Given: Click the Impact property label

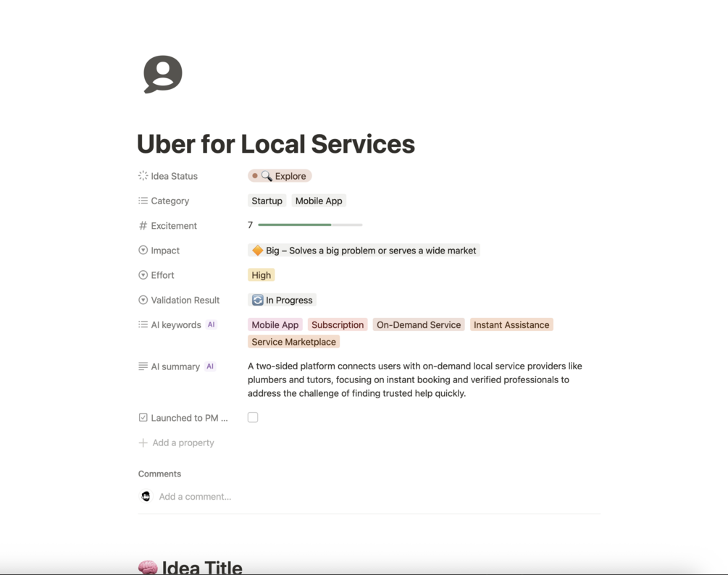Looking at the screenshot, I should coord(165,250).
